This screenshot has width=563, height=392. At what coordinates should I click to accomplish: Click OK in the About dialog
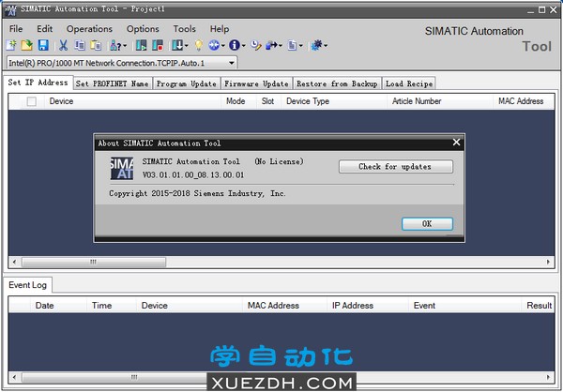tap(427, 223)
